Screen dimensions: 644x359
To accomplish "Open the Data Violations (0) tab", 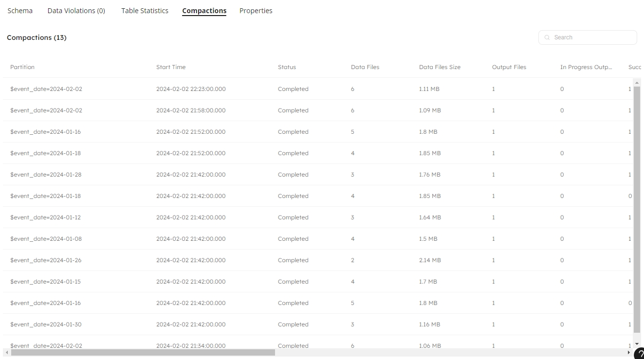I will point(76,11).
